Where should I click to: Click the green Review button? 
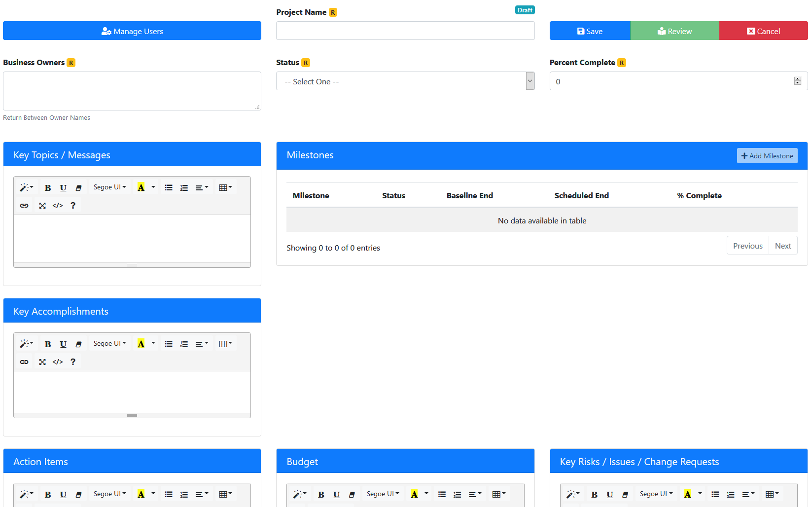pyautogui.click(x=675, y=31)
